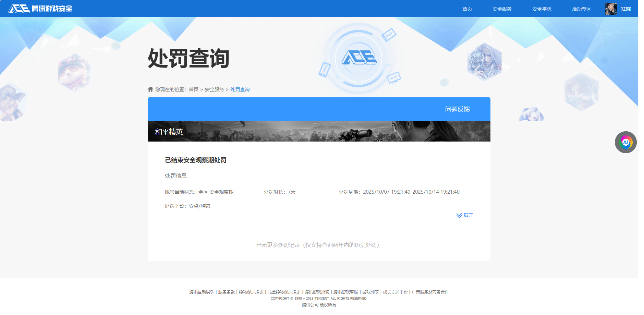Open the floating AI assistant icon
644x315 pixels.
[x=625, y=142]
